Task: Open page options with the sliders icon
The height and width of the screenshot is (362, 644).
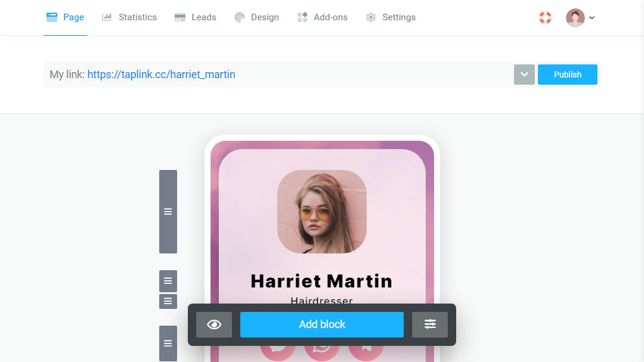Action: [430, 324]
